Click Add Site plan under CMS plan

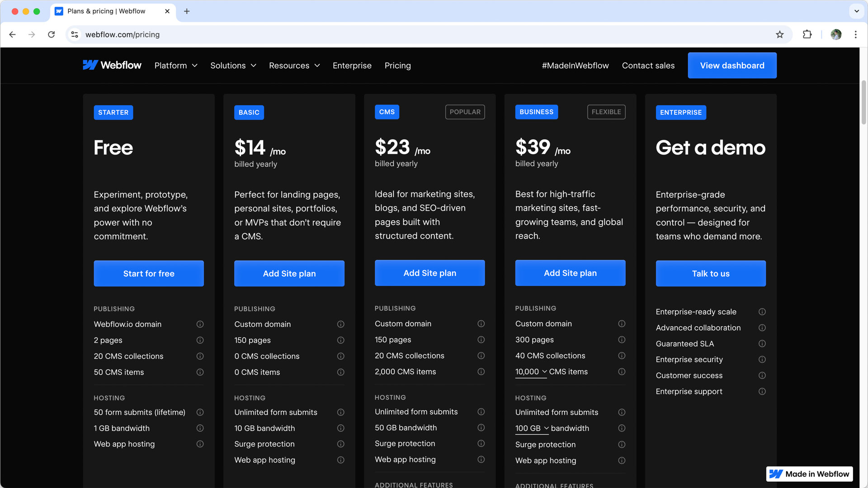coord(429,273)
